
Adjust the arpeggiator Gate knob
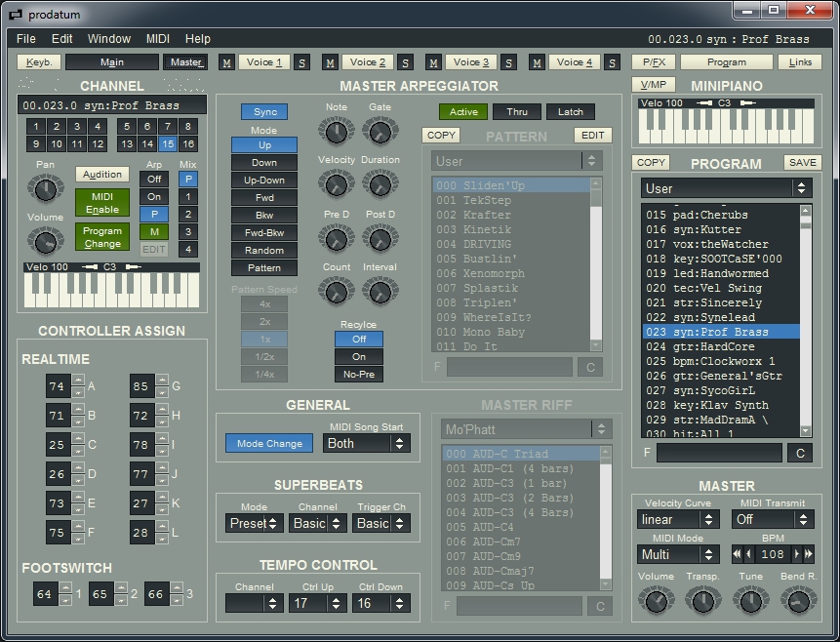point(380,132)
